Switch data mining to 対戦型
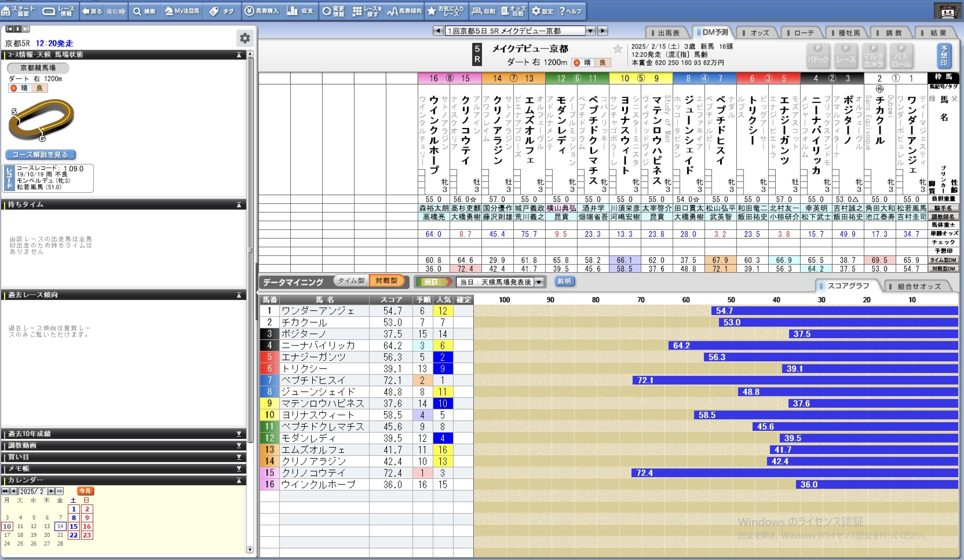 [386, 281]
